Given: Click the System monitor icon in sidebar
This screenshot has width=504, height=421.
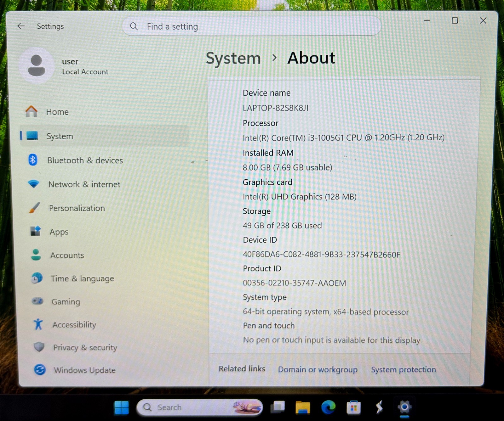Looking at the screenshot, I should click(x=32, y=136).
